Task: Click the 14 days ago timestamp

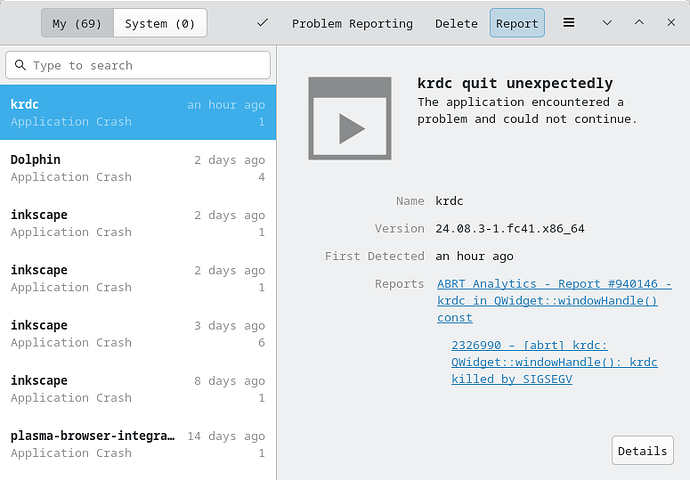Action: pyautogui.click(x=226, y=436)
